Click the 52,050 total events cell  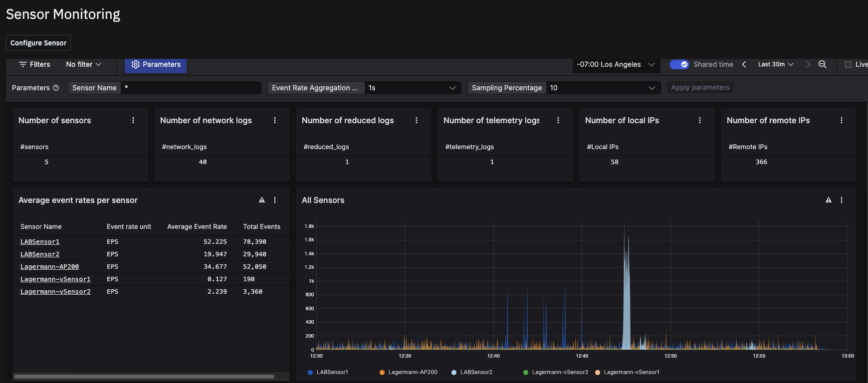255,267
